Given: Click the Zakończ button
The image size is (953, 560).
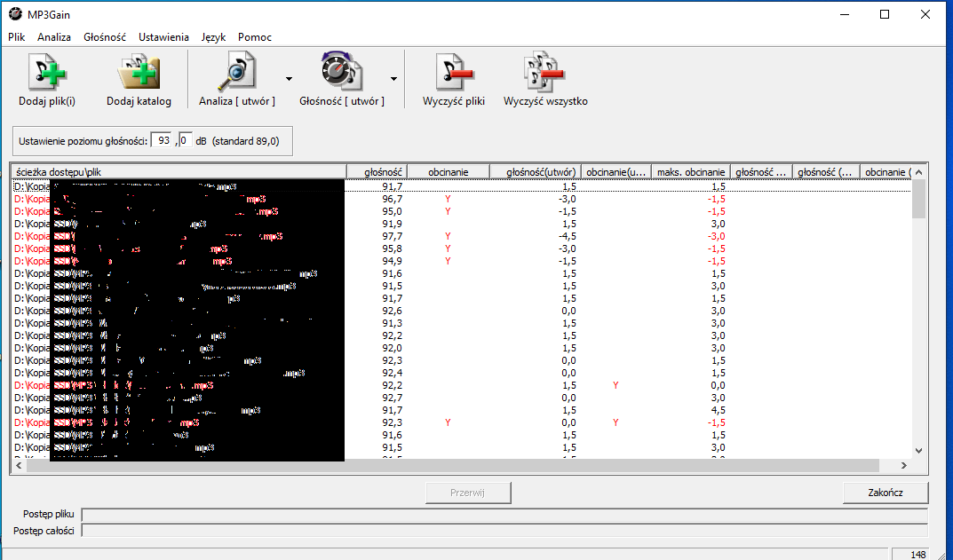Looking at the screenshot, I should 885,493.
